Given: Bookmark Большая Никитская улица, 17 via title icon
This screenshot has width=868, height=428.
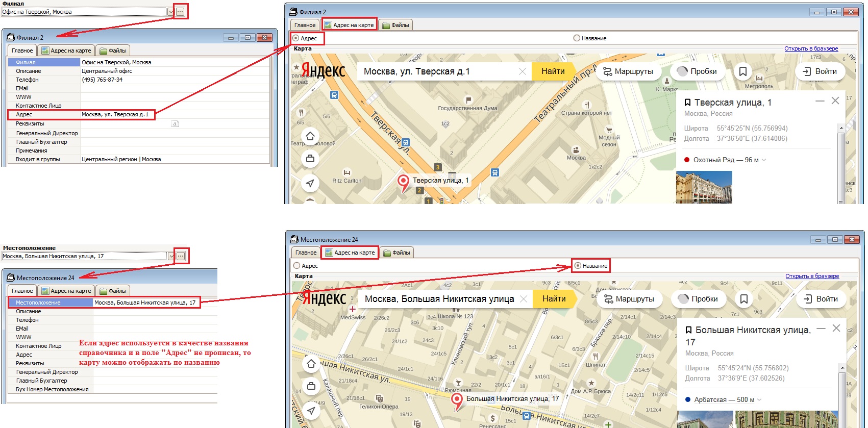Looking at the screenshot, I should click(688, 331).
